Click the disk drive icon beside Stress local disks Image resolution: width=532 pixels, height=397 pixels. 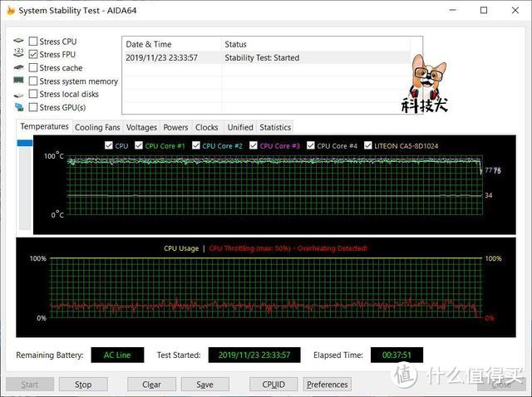pos(18,96)
